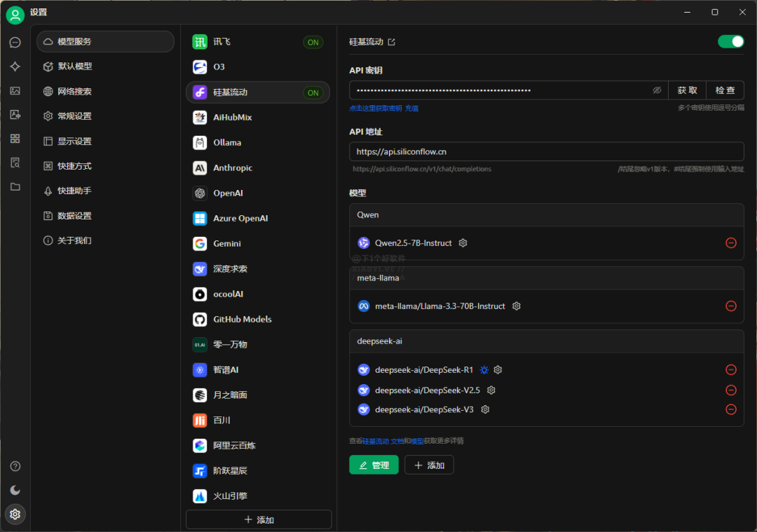Open the 点击这里获取密钥 link
The width and height of the screenshot is (757, 532).
tap(376, 108)
